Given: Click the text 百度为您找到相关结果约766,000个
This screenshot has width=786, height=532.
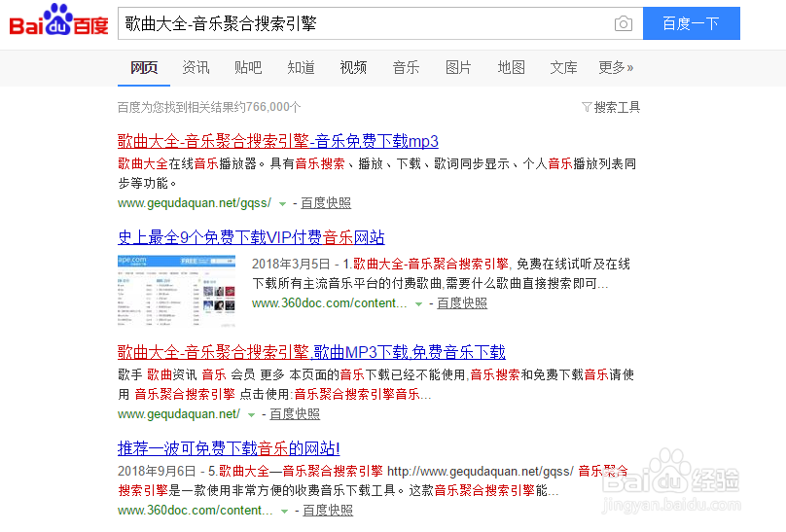Looking at the screenshot, I should (209, 107).
